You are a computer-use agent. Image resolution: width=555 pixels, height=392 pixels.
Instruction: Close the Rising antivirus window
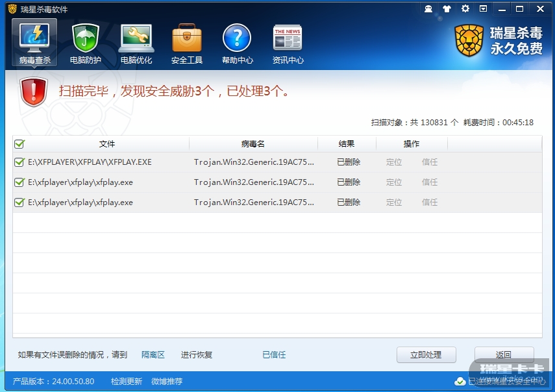pyautogui.click(x=540, y=9)
